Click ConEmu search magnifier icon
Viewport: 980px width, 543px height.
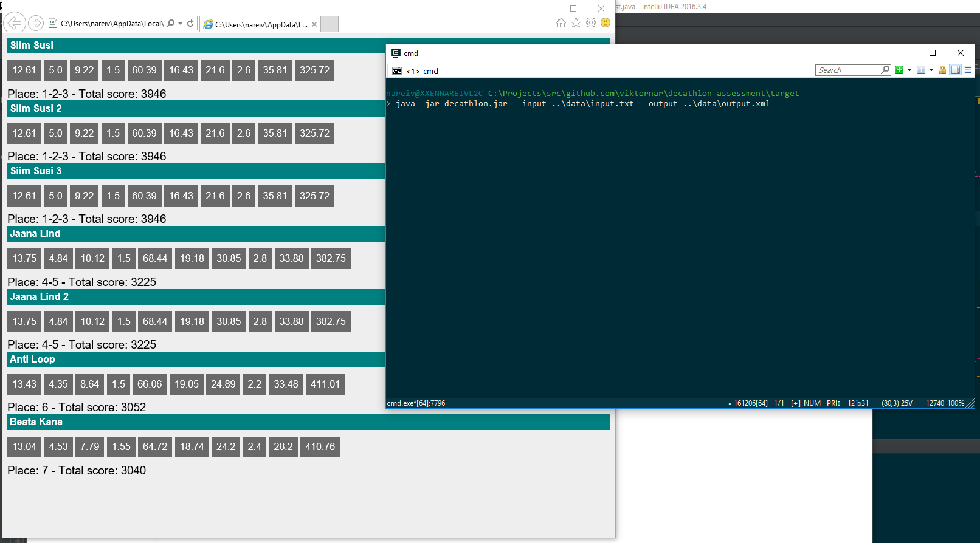(885, 70)
